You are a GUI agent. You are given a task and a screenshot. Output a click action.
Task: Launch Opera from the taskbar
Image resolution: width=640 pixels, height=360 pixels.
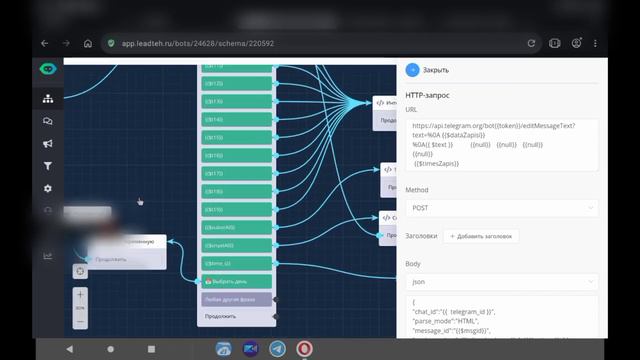tap(304, 349)
